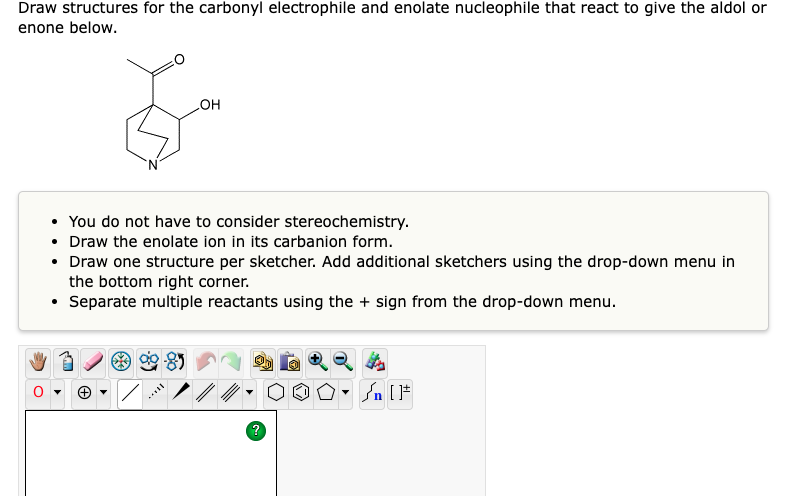Click the OH group on the molecule
This screenshot has height=496, width=792.
[x=210, y=105]
